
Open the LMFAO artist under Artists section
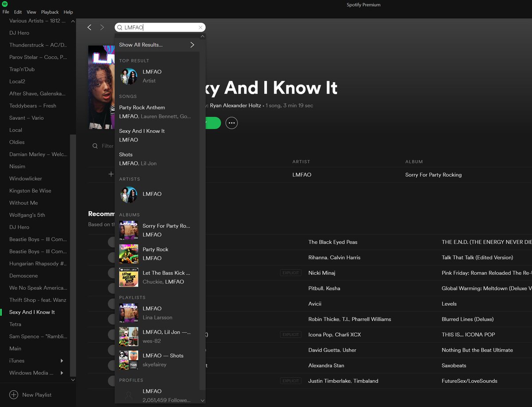(x=129, y=194)
